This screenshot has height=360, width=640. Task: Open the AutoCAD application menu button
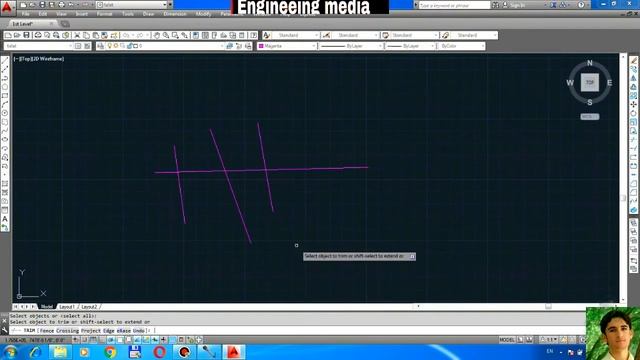click(x=7, y=7)
